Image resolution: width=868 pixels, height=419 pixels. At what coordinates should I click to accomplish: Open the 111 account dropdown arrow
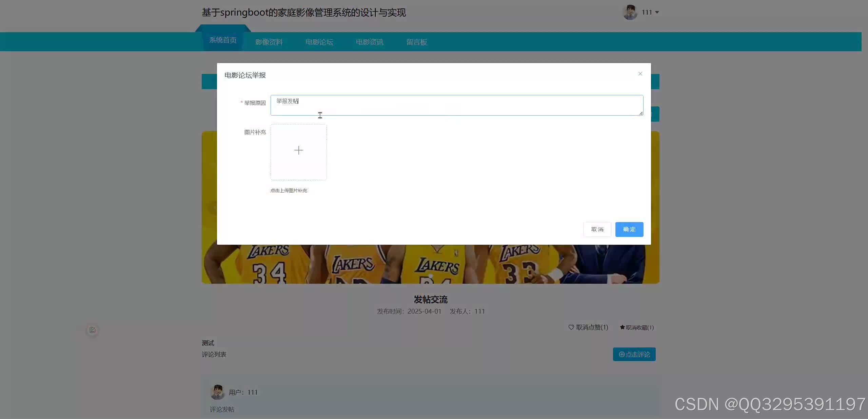(658, 12)
